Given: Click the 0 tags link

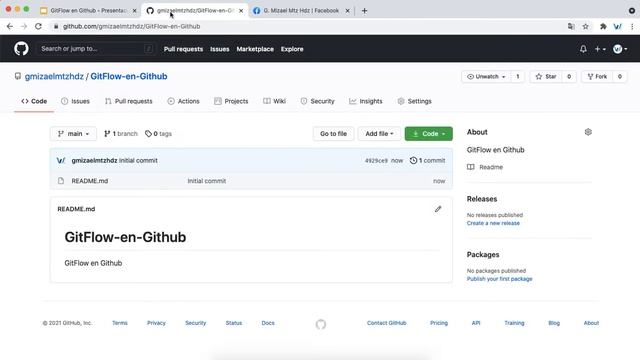Looking at the screenshot, I should pos(158,133).
